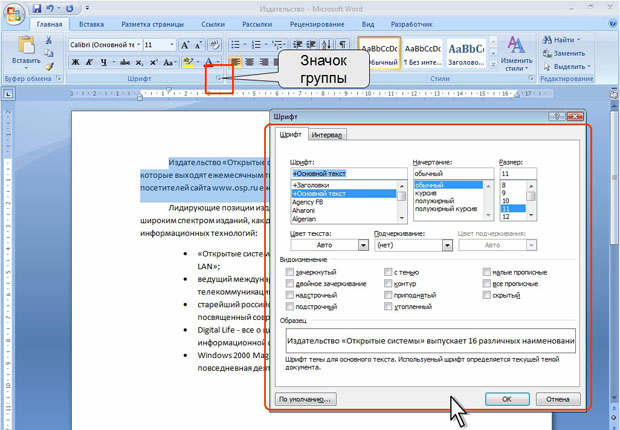Insert a numbered list
This screenshot has width=620, height=430.
point(256,44)
